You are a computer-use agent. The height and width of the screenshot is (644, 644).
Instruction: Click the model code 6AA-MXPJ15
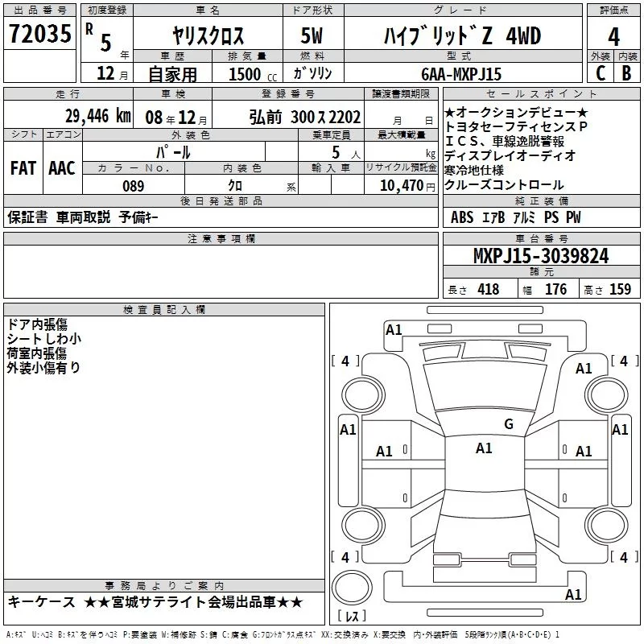(461, 74)
